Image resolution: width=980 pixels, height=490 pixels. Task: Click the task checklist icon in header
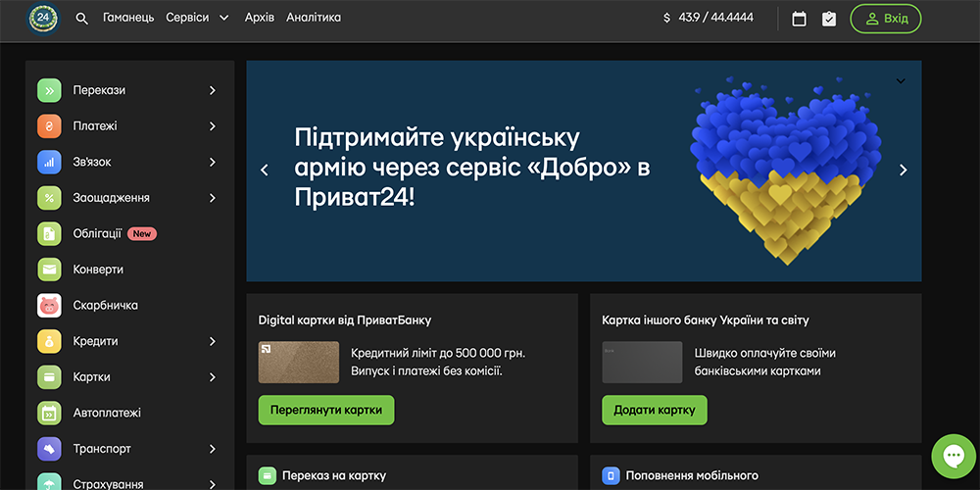(829, 19)
